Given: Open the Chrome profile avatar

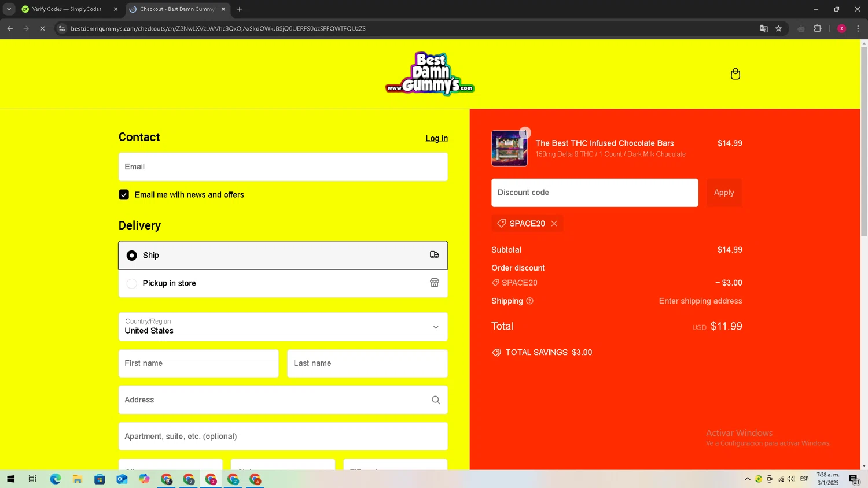Looking at the screenshot, I should (841, 28).
